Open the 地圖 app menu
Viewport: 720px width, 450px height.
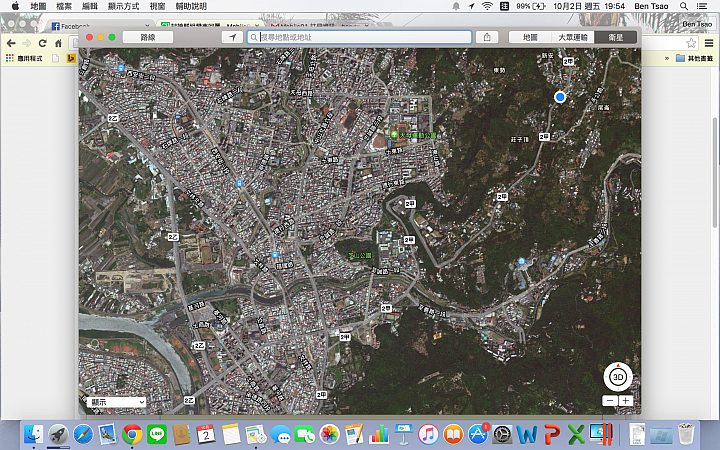click(38, 6)
